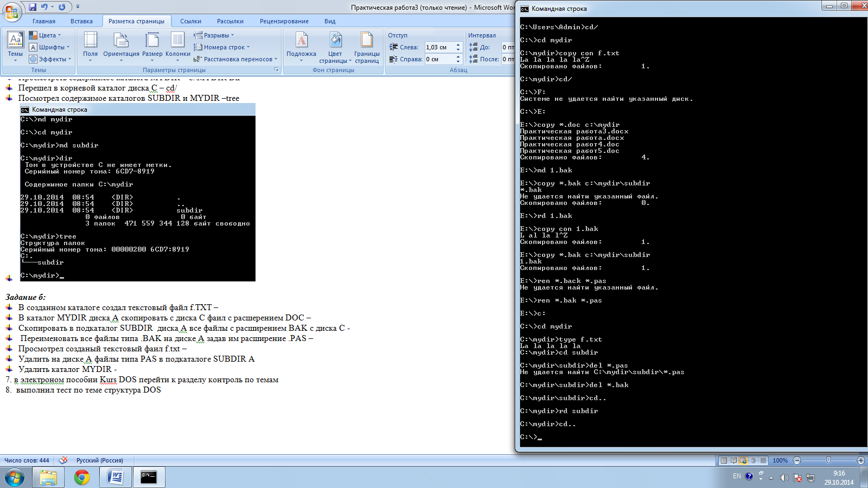Screen dimensions: 868x488
Task: Click the Microsoft Office button
Action: coord(12,11)
